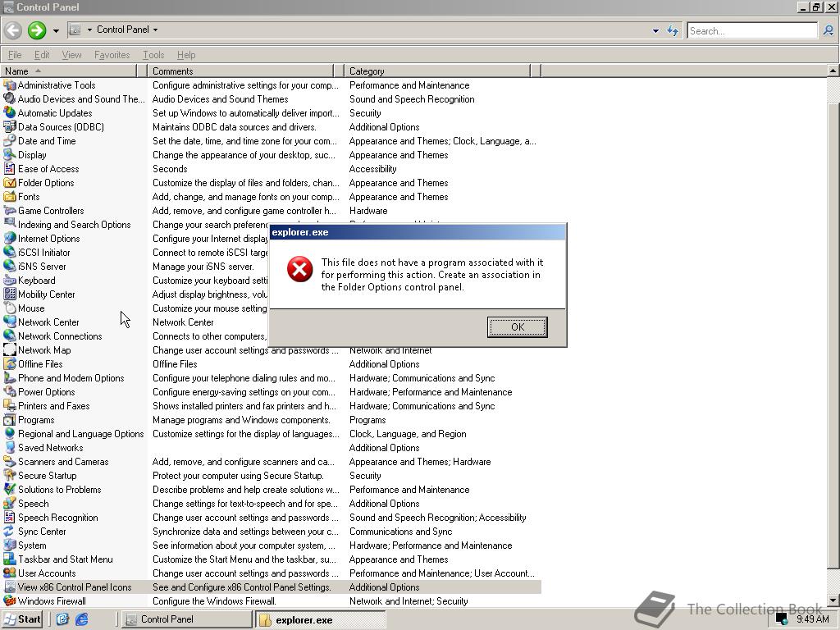The height and width of the screenshot is (630, 840).
Task: Sort by the Name column header
Action: click(x=69, y=71)
